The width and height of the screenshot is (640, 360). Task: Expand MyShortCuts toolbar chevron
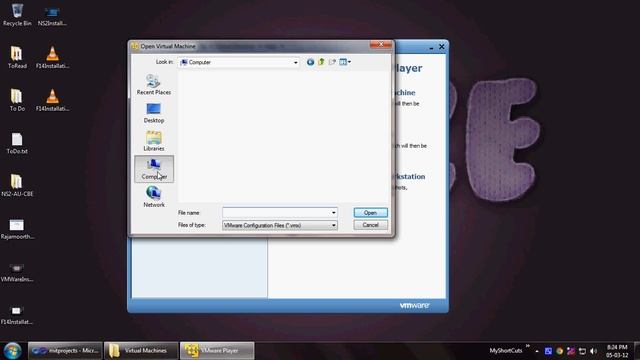527,346
